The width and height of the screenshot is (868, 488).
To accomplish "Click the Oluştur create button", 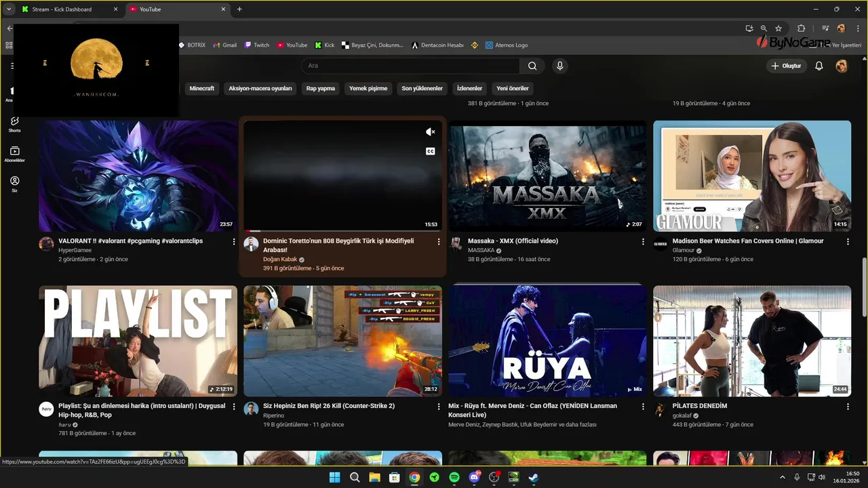I will [786, 66].
